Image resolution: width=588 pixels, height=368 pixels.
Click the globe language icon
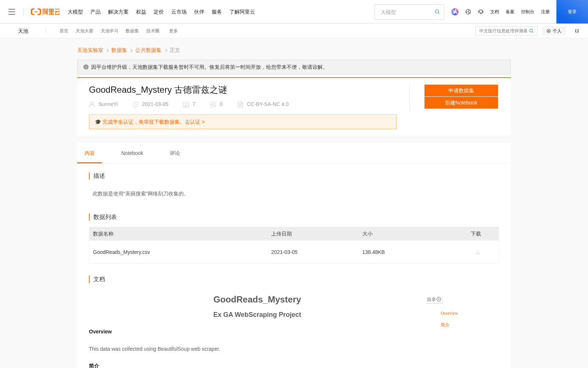pyautogui.click(x=468, y=12)
